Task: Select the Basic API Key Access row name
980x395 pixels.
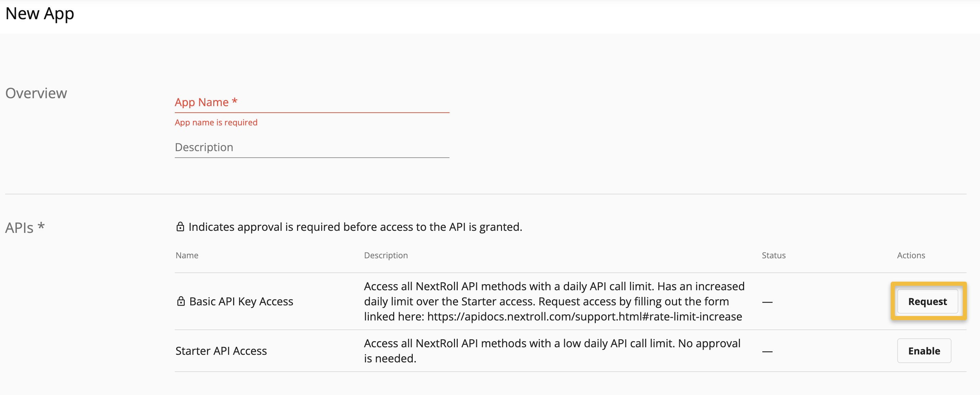Action: [241, 301]
